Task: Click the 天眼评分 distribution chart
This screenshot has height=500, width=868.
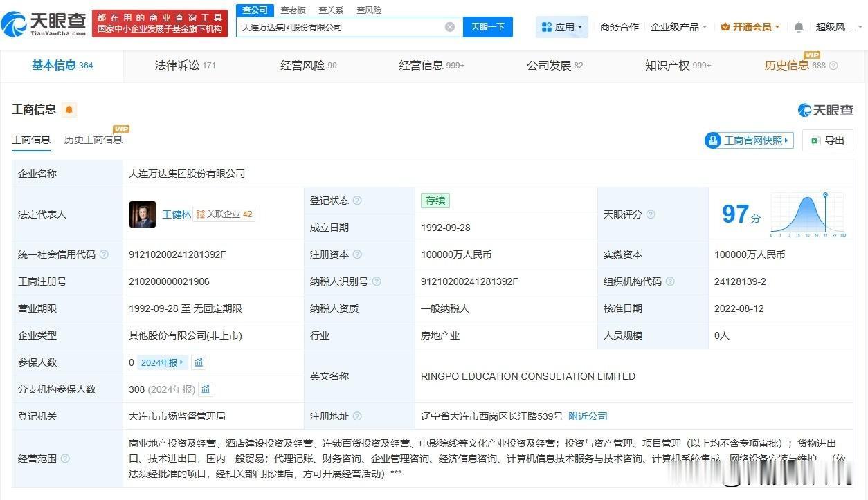Action: [x=808, y=215]
